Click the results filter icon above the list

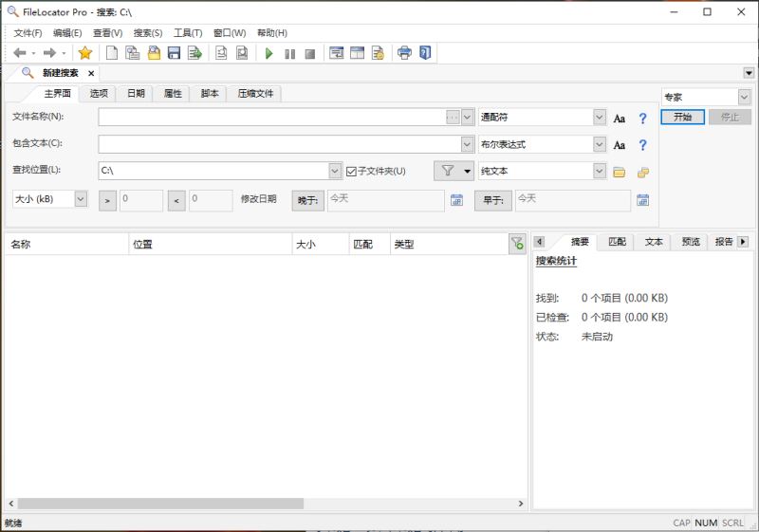coord(517,244)
